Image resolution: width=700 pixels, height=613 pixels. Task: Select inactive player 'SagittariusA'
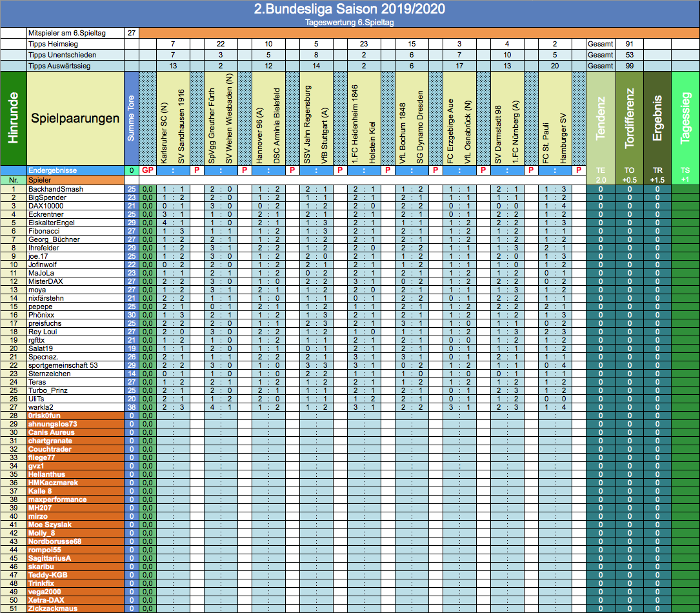75,559
